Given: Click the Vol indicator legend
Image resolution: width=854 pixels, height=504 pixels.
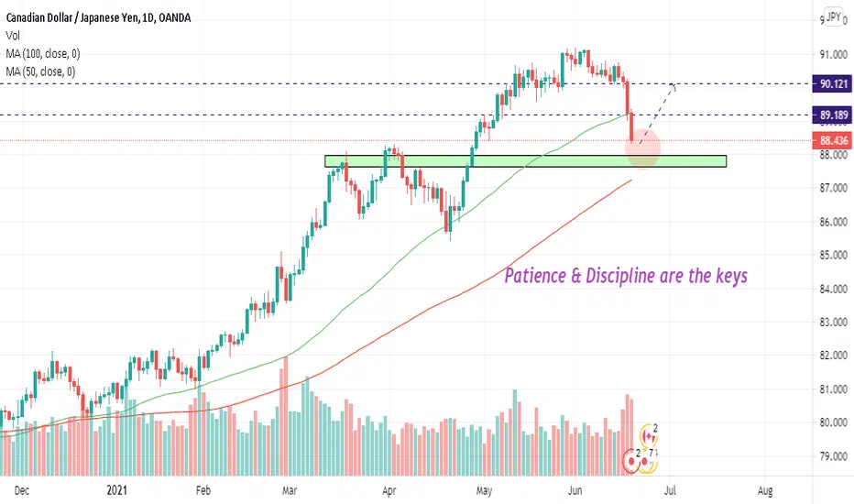Looking at the screenshot, I should coord(13,36).
